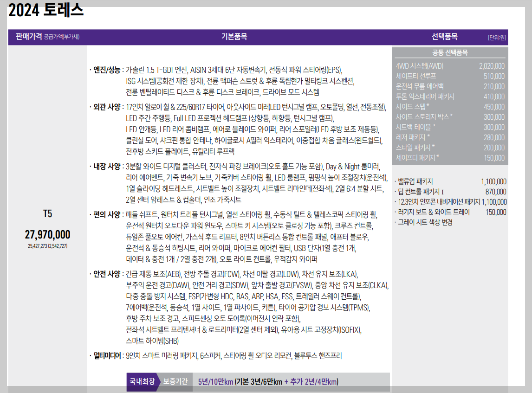532x393 pixels.
Task: Click the '딥 컨트롤 패키지 I' option
Action: [421, 192]
